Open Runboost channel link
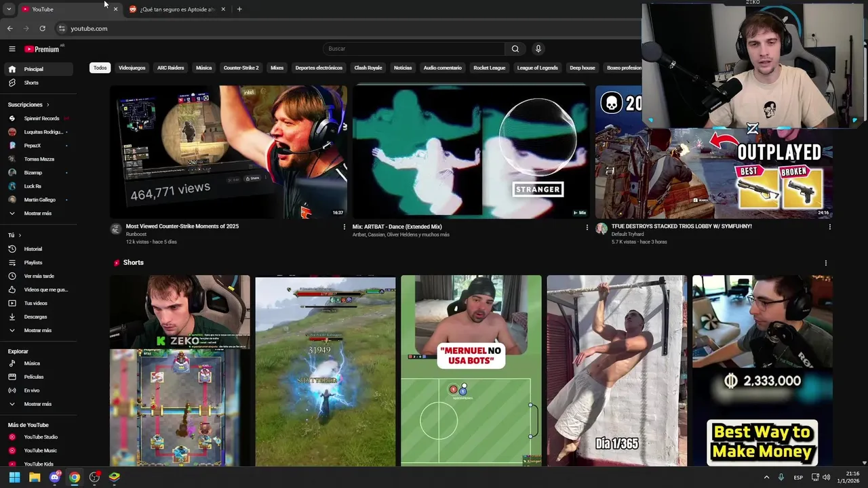 coord(136,235)
